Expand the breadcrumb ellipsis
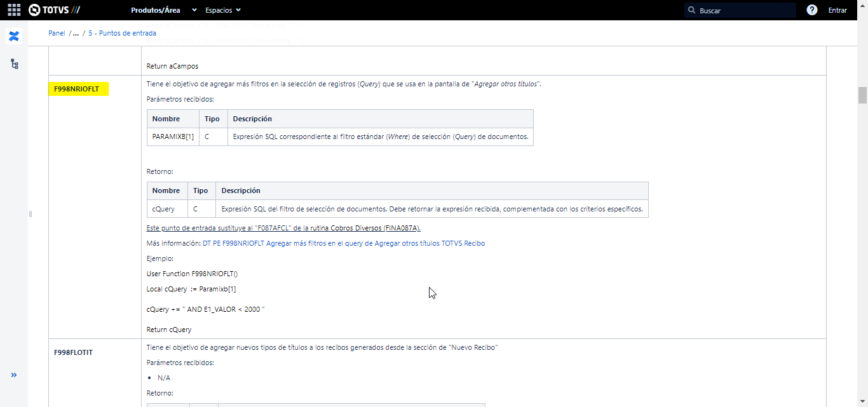 [x=76, y=33]
